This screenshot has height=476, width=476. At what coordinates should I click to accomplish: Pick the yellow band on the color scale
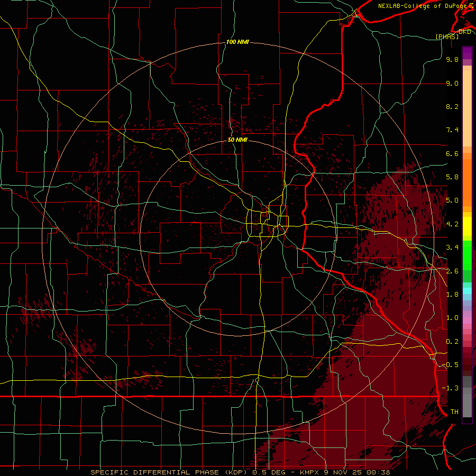467,226
